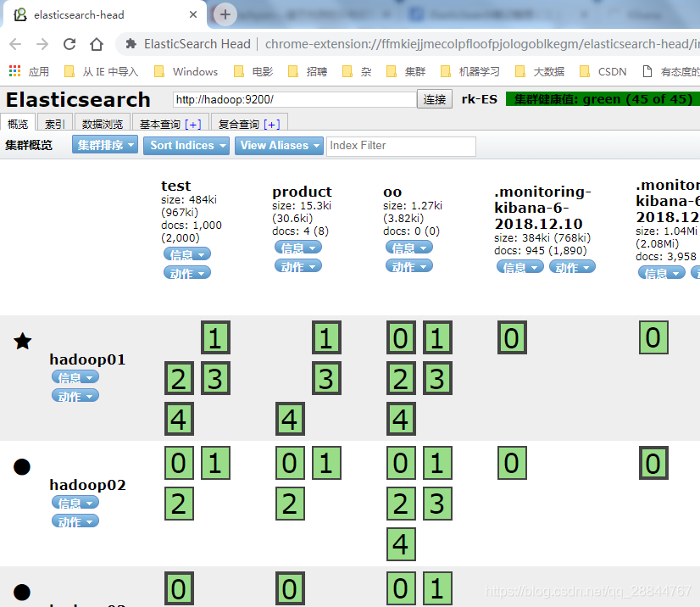Click shard 4 of oo on hadoop02
The image size is (700, 607).
click(x=401, y=544)
